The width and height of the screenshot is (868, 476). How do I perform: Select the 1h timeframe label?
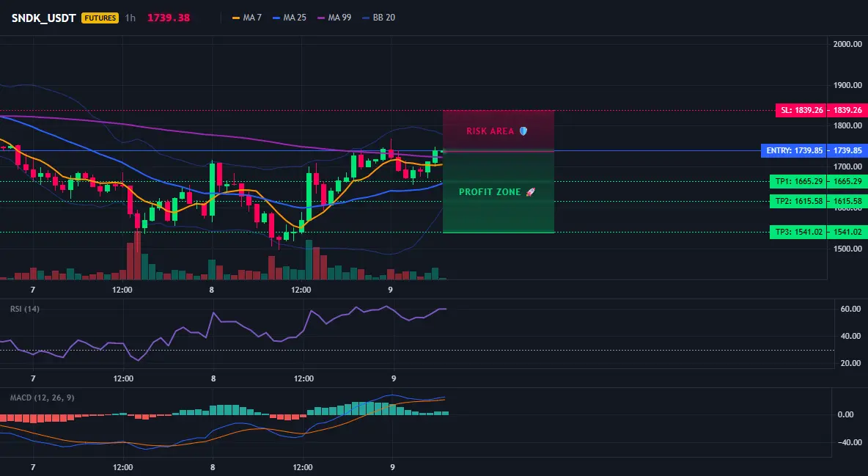(130, 18)
